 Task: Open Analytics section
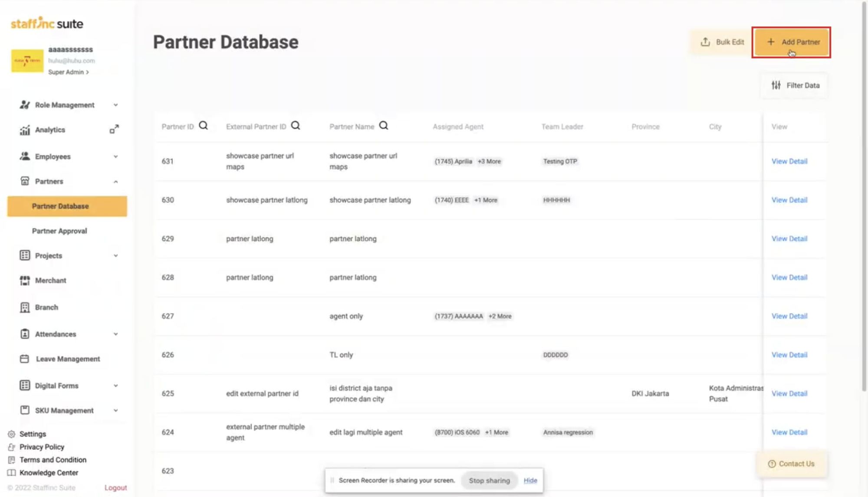coord(50,130)
